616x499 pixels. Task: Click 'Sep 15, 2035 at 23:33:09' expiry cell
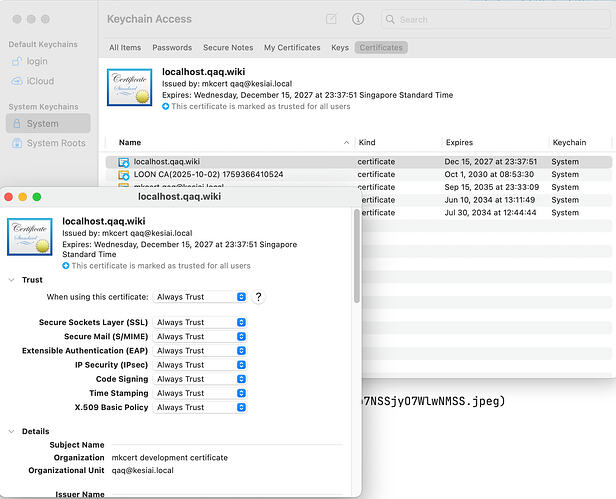coord(491,187)
